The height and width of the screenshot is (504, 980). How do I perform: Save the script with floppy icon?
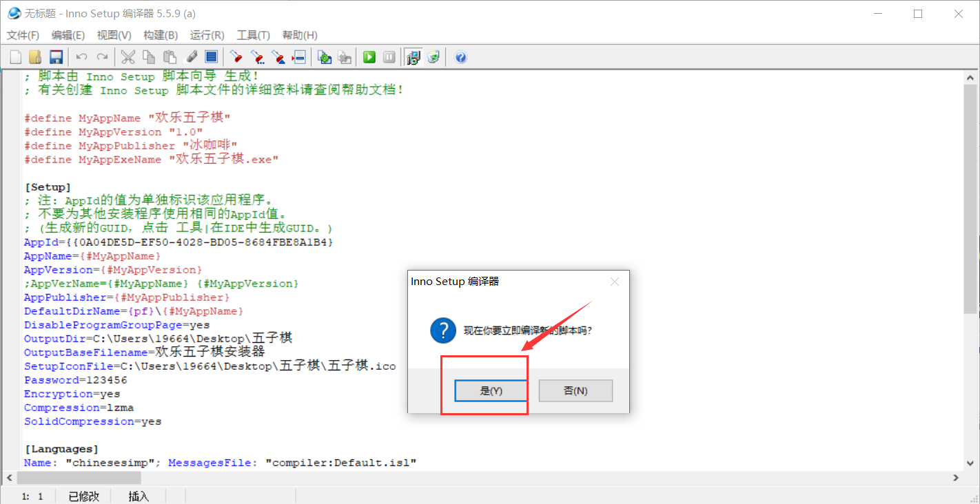click(x=56, y=57)
